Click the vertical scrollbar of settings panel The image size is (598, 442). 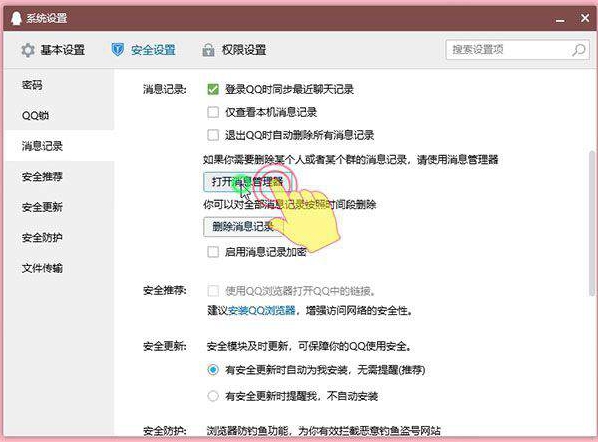pyautogui.click(x=592, y=223)
